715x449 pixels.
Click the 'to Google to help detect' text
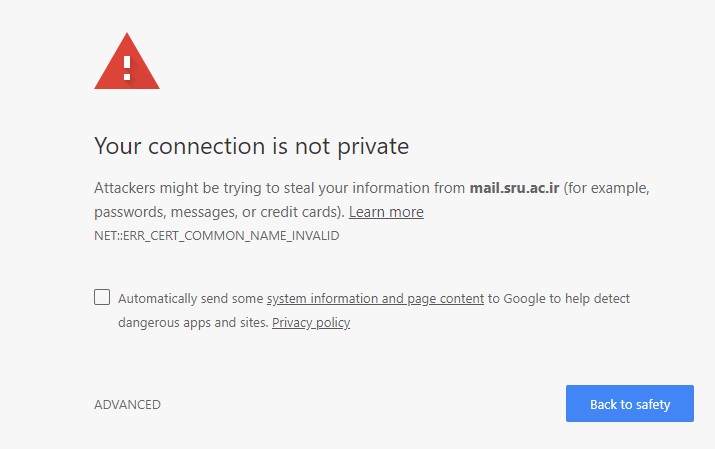pyautogui.click(x=559, y=299)
